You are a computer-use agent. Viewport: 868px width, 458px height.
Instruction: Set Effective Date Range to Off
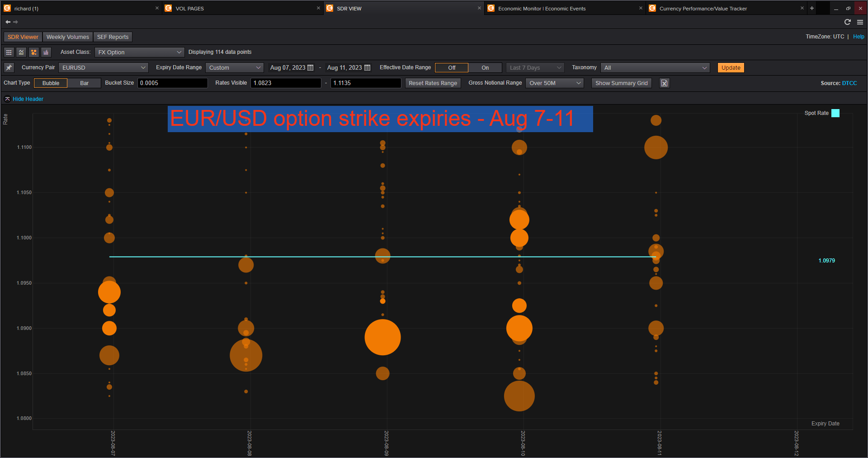tap(452, 68)
